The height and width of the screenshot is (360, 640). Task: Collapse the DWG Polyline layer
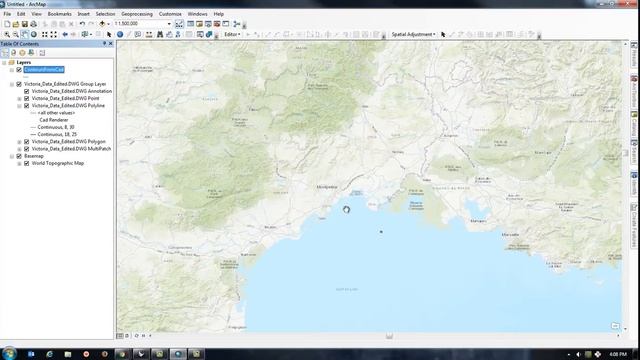[19, 106]
